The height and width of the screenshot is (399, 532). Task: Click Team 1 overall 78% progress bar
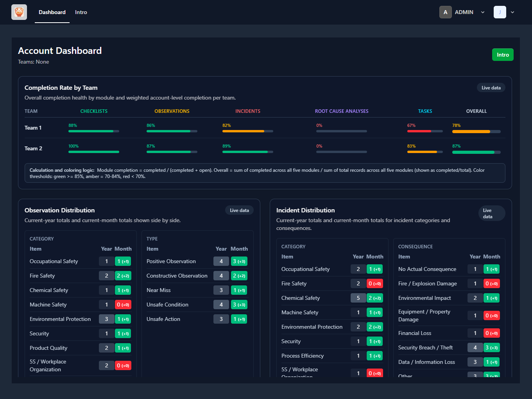click(476, 132)
